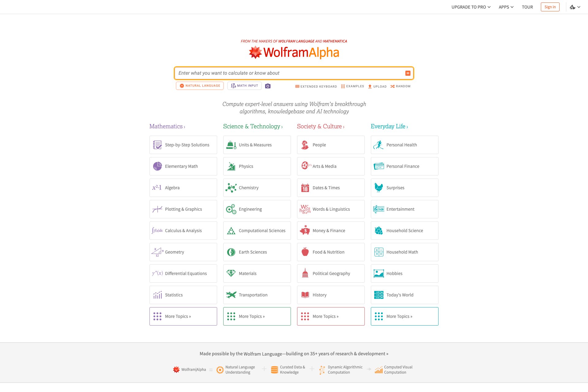Viewport: 588px width, 392px height.
Task: Open the Calculus & Analysis category
Action: (183, 230)
